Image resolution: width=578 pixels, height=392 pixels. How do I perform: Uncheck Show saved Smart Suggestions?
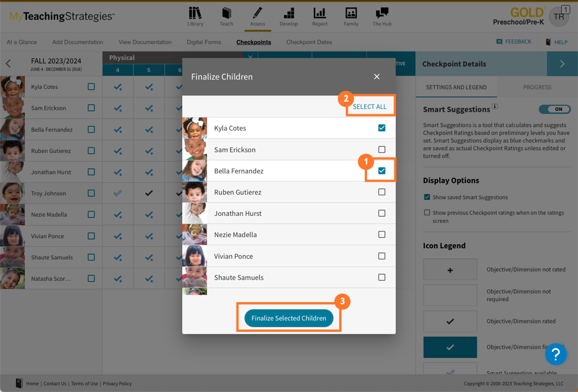[427, 197]
